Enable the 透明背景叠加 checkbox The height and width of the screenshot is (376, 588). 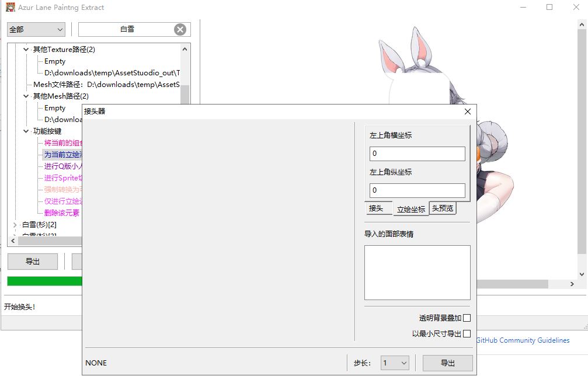[467, 317]
